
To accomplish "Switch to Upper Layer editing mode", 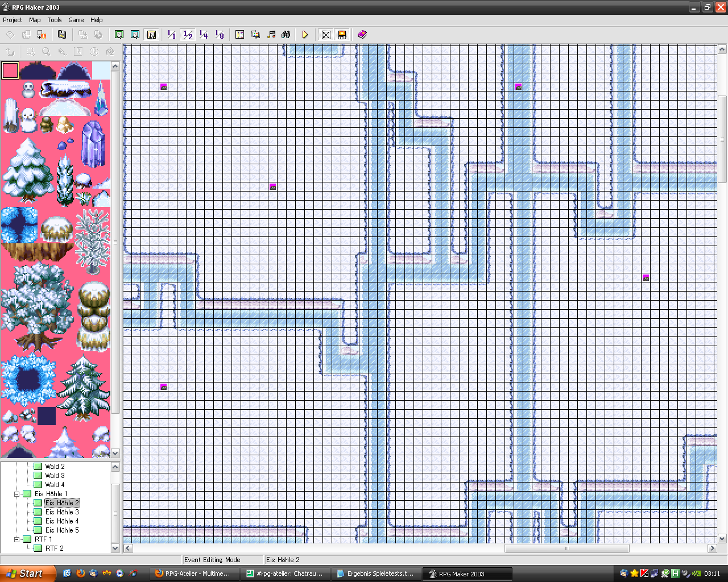I will pos(135,35).
